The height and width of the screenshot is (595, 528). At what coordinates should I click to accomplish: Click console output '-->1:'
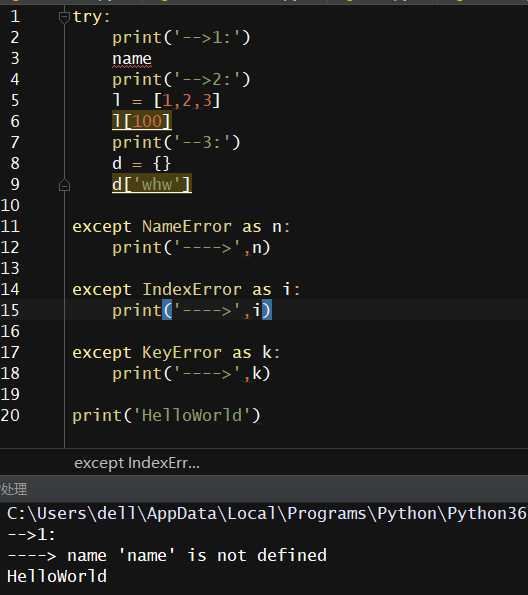point(32,535)
